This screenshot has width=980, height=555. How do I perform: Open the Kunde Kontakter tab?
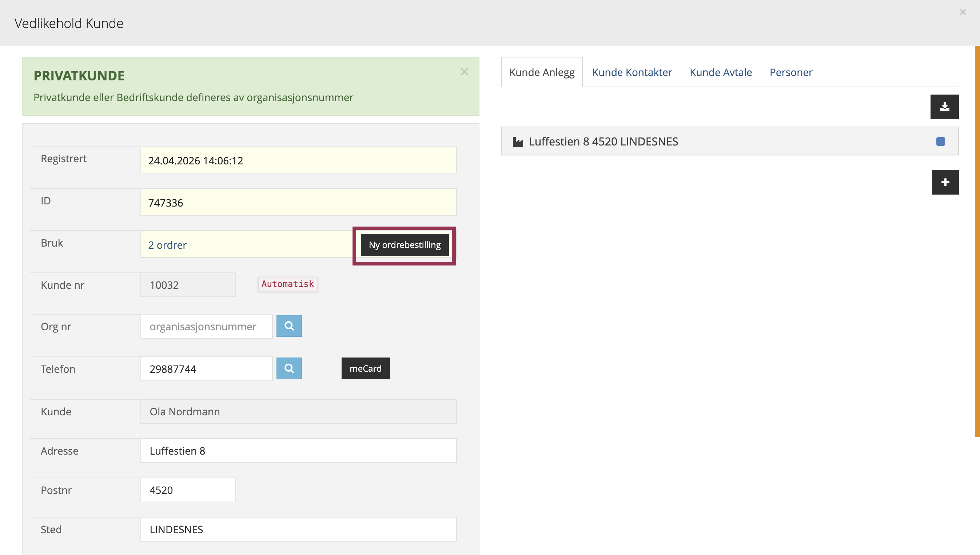[632, 72]
